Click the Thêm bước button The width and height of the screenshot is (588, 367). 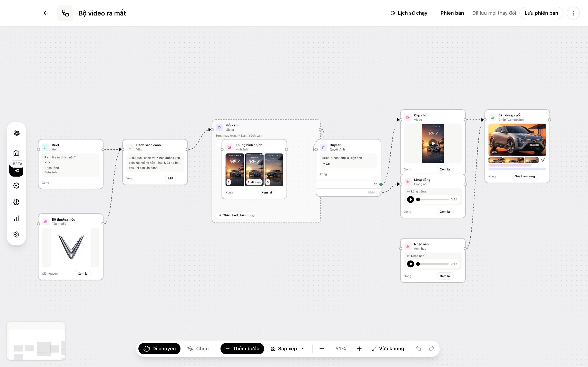pos(242,349)
